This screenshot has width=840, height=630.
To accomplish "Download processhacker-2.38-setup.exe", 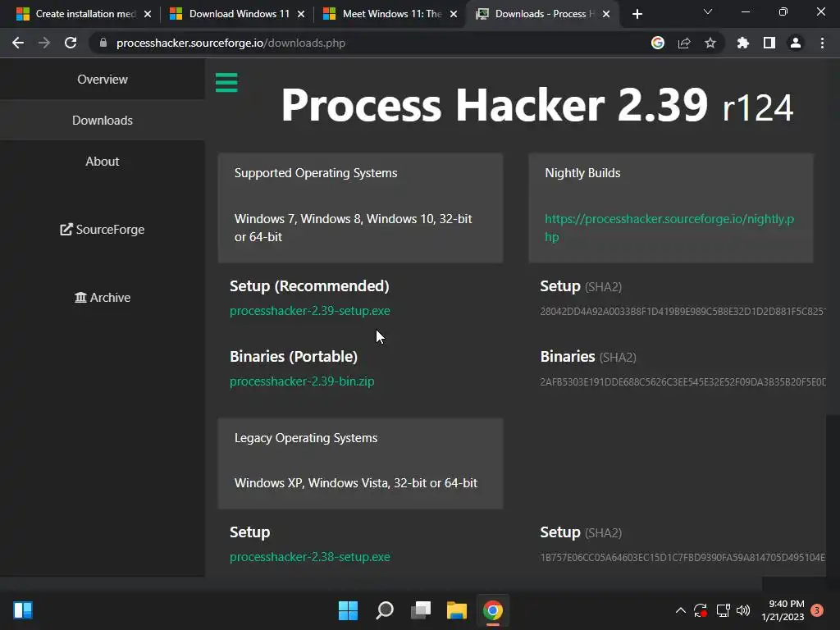I will pos(309,557).
